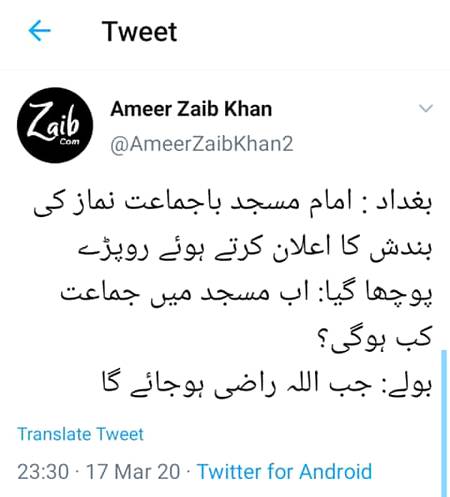Click the tweet line starting with پوچھا گیا

[x=246, y=293]
